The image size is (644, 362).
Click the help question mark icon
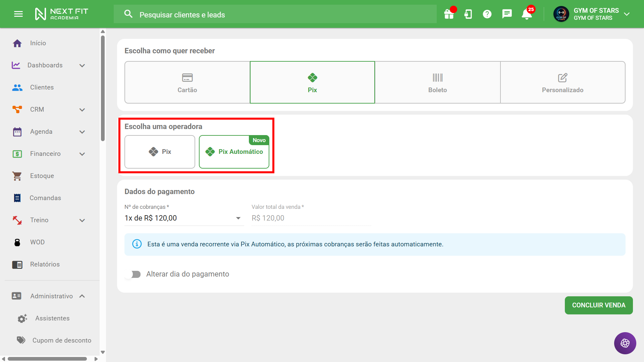[487, 14]
